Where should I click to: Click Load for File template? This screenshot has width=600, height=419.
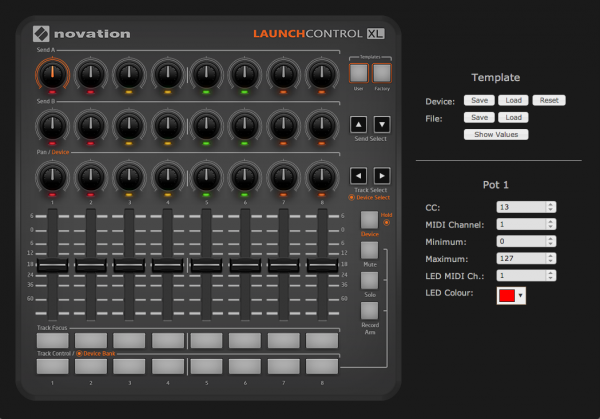(x=512, y=117)
